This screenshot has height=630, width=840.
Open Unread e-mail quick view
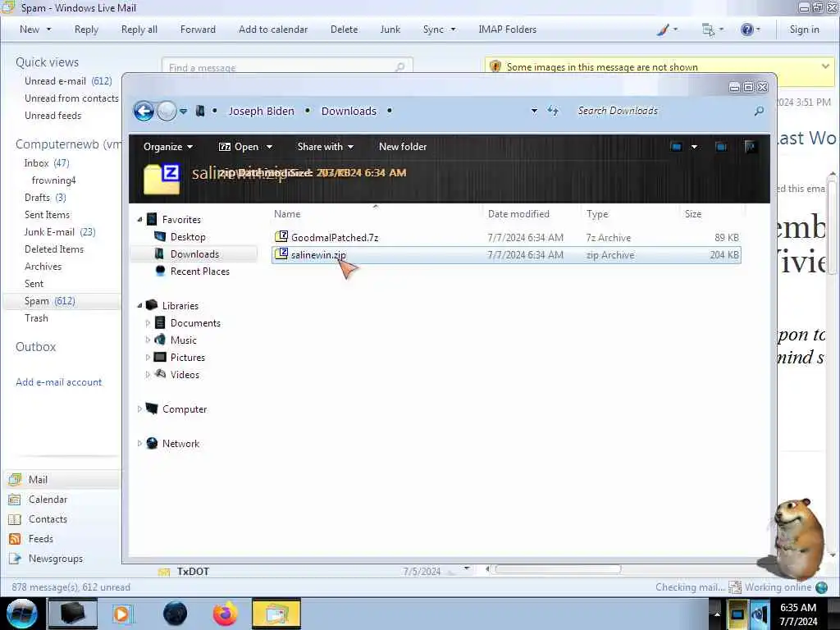(x=68, y=81)
